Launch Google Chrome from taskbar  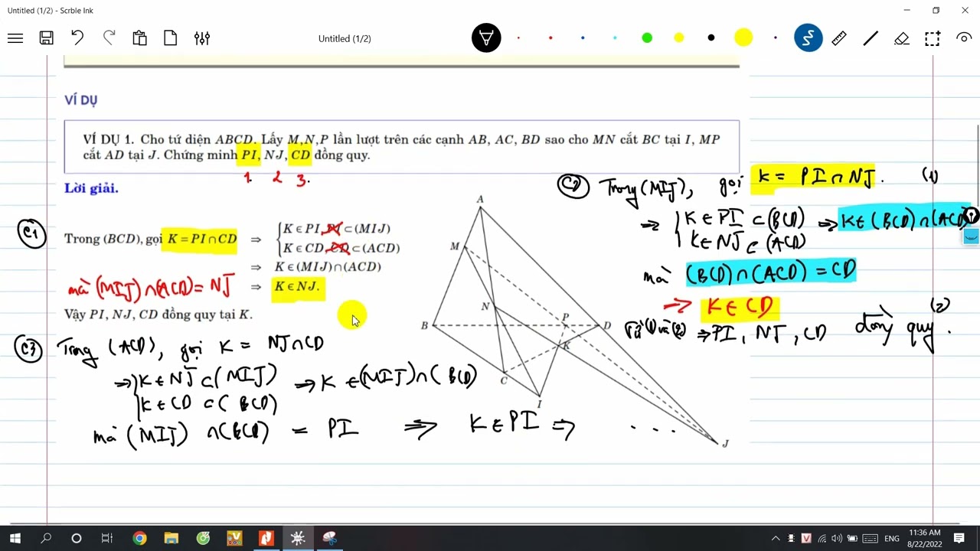click(139, 539)
